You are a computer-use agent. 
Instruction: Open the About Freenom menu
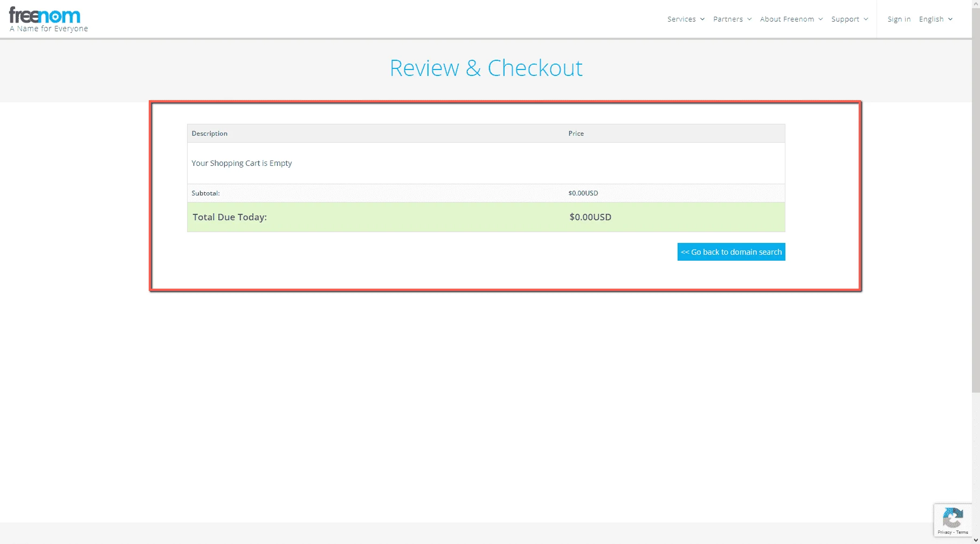(x=787, y=19)
